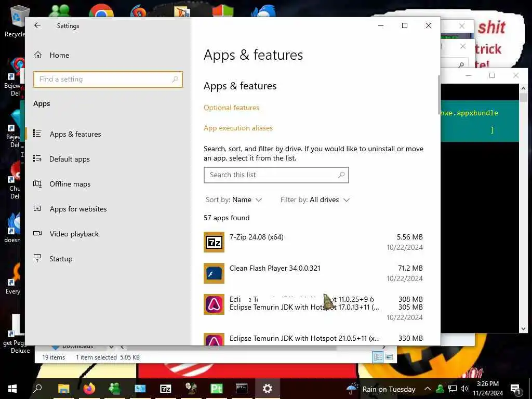Viewport: 532px width, 399px height.
Task: Close the console window behind Settings
Action: tap(516, 75)
